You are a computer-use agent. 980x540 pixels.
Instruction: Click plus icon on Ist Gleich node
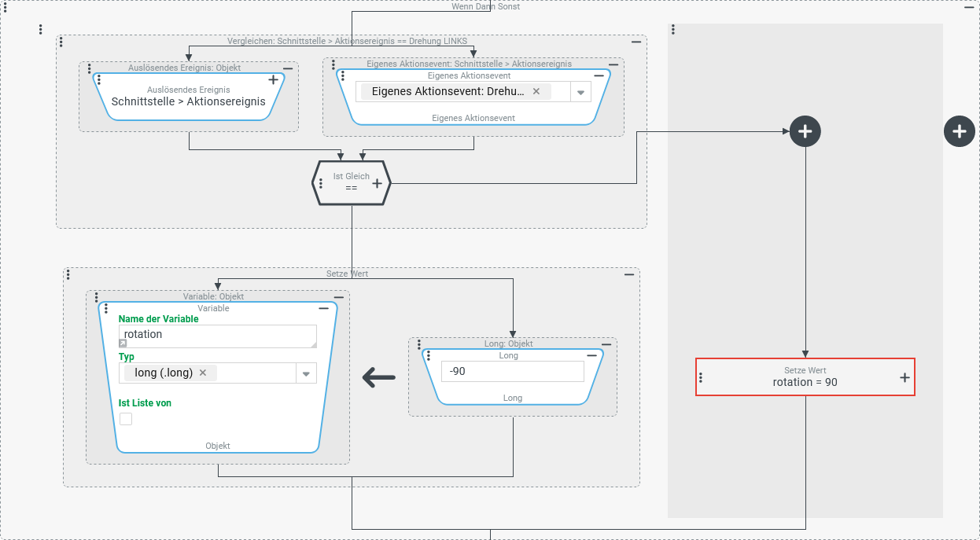pos(377,183)
